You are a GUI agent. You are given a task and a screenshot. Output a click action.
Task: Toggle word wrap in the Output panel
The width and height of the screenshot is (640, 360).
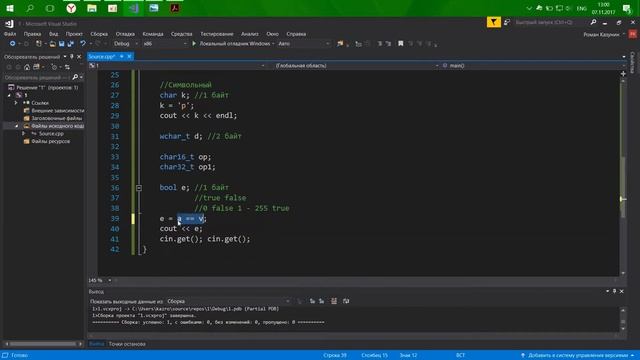pyautogui.click(x=346, y=301)
